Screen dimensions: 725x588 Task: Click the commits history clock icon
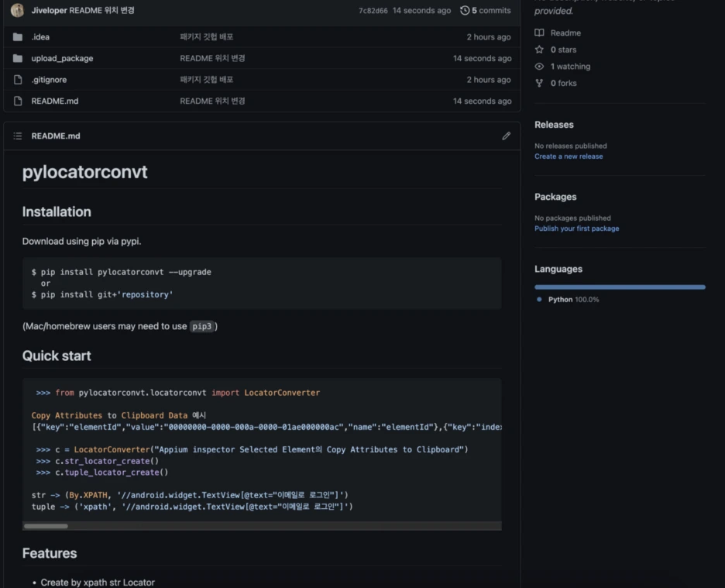click(x=465, y=11)
